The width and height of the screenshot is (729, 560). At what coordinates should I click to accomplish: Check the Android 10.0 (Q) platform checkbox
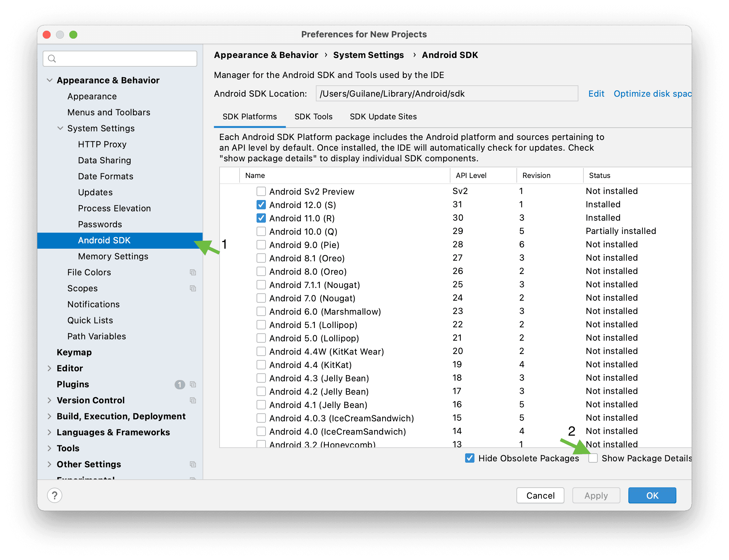pos(261,231)
